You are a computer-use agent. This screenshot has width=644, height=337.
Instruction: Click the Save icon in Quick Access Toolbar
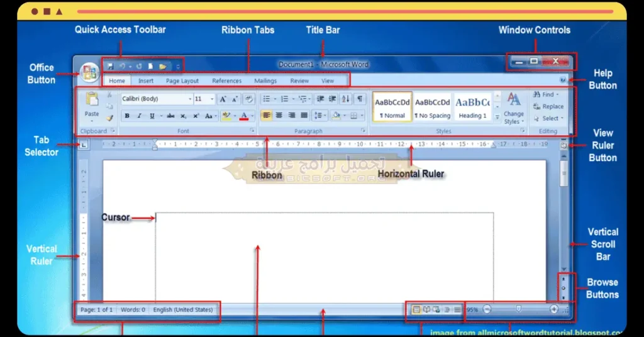111,65
